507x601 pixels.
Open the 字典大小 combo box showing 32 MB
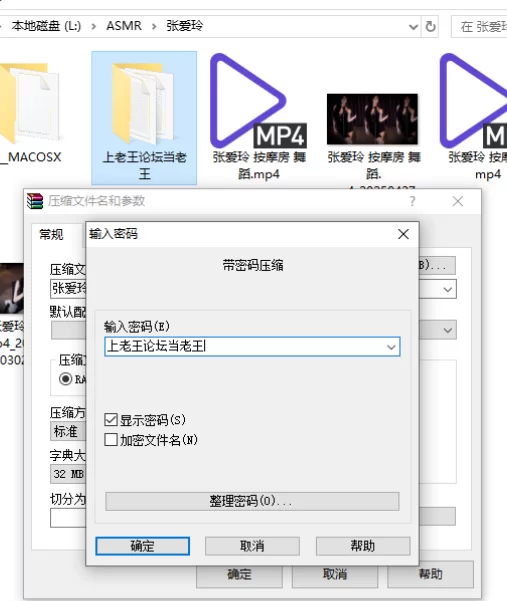point(68,474)
